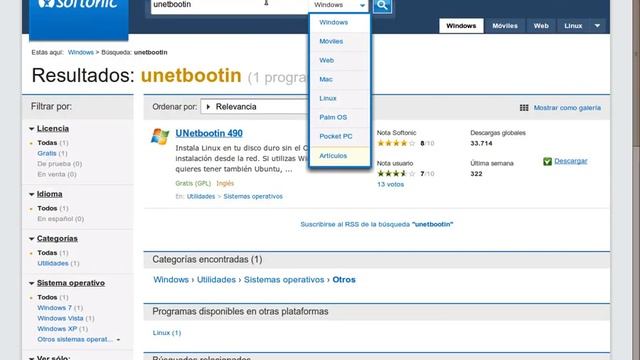Image resolution: width=640 pixels, height=360 pixels.
Task: Expand more platforms arrow next to Linux tab
Action: tap(597, 26)
